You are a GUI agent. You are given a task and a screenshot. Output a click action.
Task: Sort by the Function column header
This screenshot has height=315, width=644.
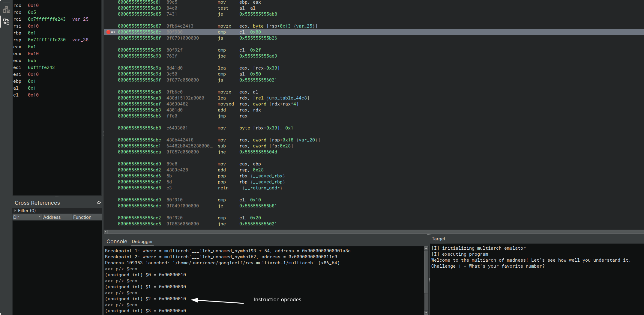(87, 217)
